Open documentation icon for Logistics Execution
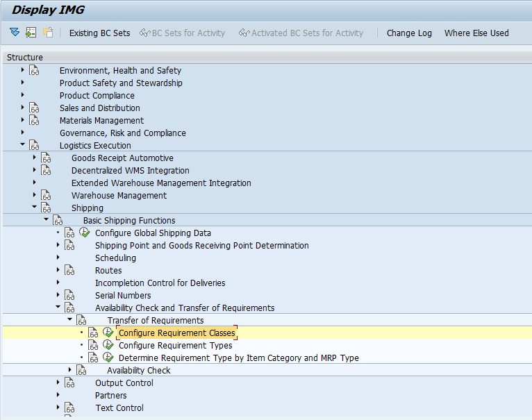The width and height of the screenshot is (532, 420). [34, 146]
